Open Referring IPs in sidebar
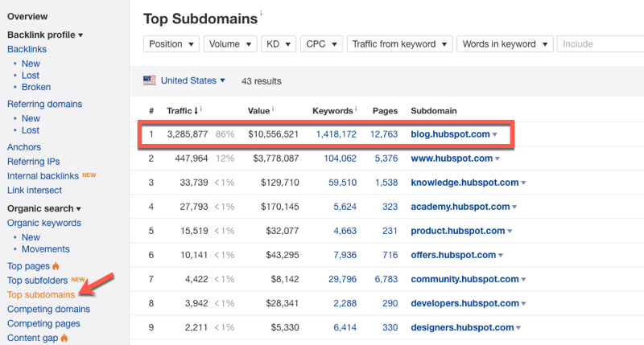The width and height of the screenshot is (644, 345). [33, 162]
